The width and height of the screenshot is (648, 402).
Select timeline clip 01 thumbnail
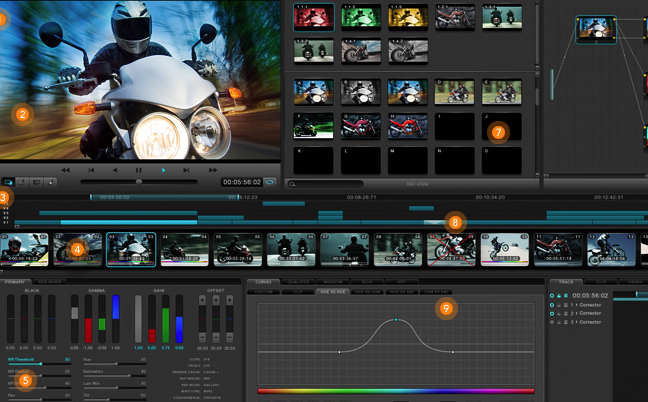(24, 249)
